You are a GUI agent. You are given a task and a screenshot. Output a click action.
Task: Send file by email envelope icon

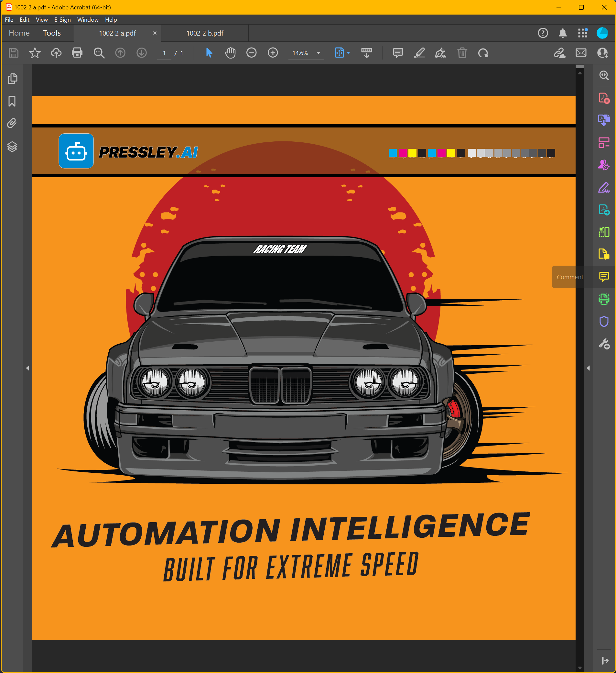[x=581, y=53]
